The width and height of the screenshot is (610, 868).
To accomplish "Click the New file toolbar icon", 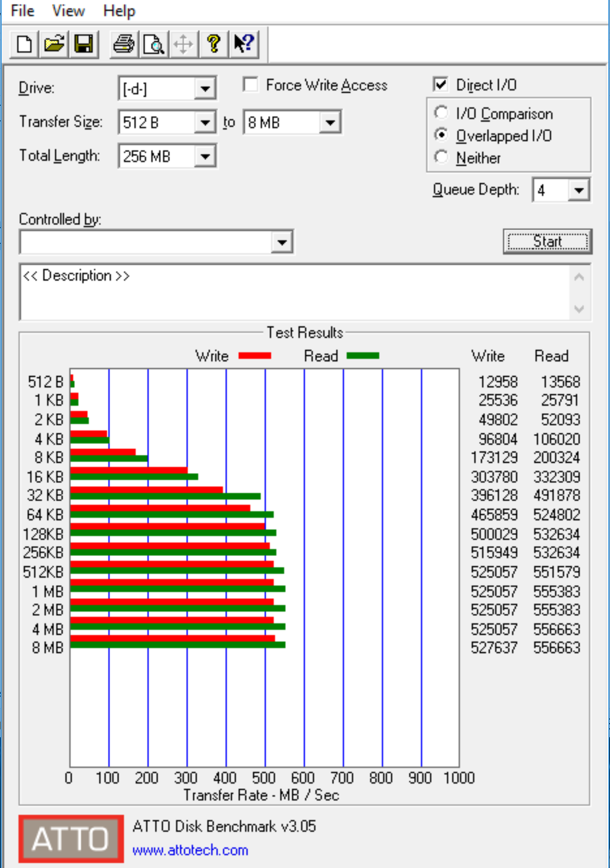I will tap(24, 44).
